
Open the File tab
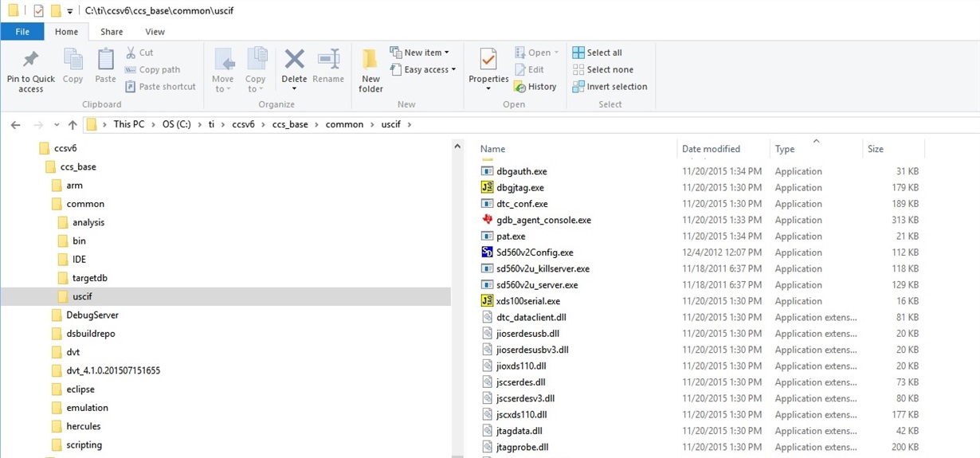[x=22, y=32]
